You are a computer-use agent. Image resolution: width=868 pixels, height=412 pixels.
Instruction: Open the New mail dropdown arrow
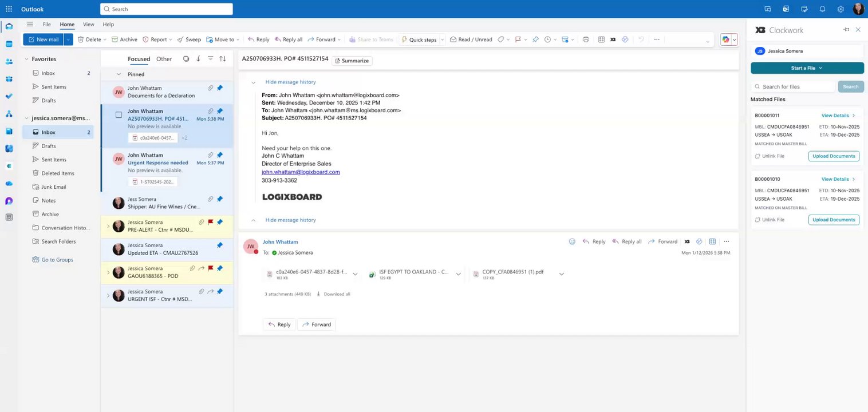68,39
